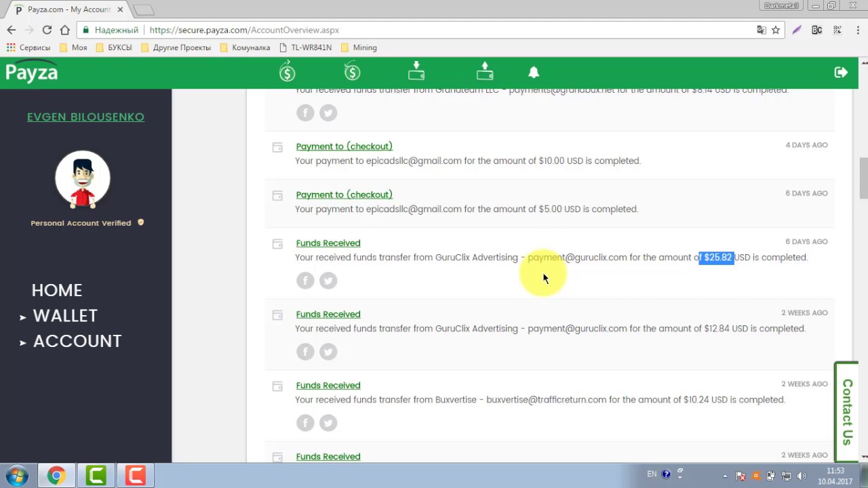The image size is (868, 488).
Task: Click Personal Account Verified label
Action: [x=81, y=223]
